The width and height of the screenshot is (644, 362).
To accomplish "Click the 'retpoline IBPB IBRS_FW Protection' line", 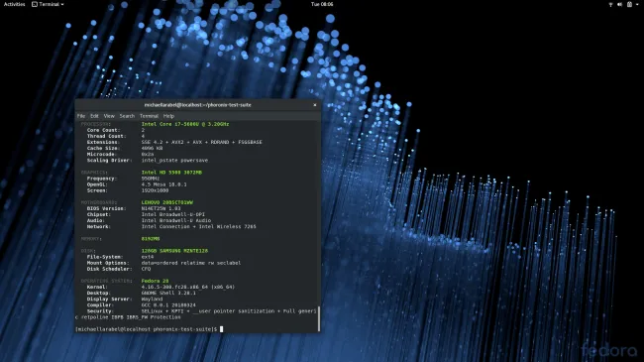I will pos(131,317).
